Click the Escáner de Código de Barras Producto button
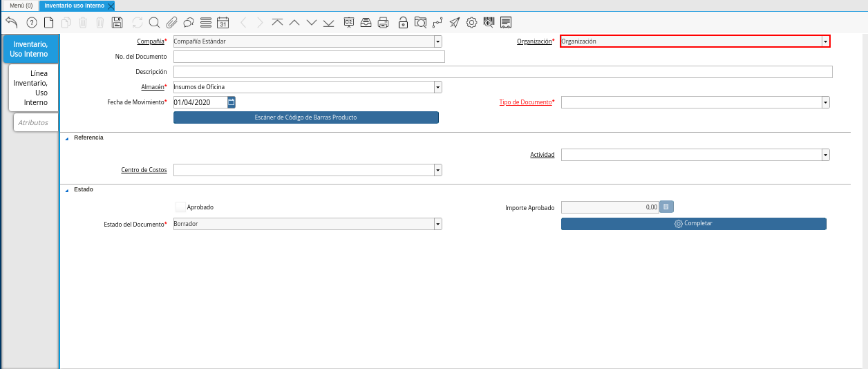Image resolution: width=868 pixels, height=369 pixels. point(306,117)
